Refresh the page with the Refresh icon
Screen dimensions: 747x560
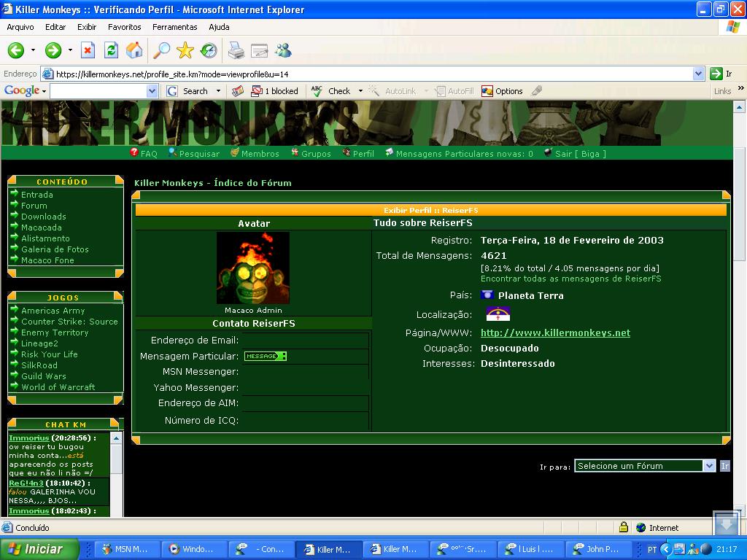[111, 50]
